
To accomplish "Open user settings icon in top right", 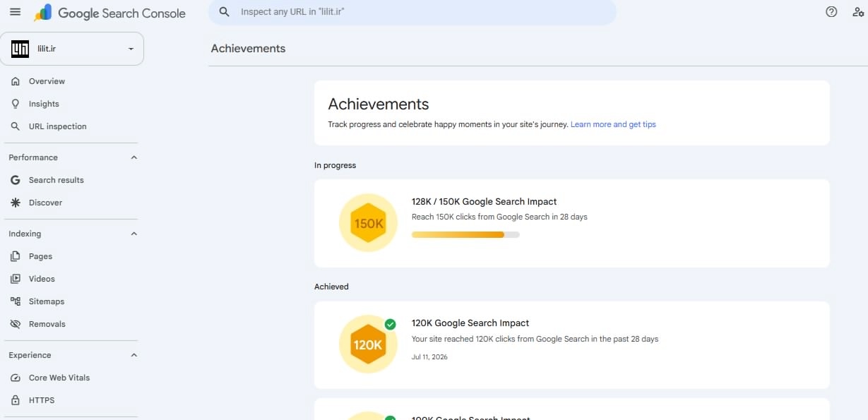I will tap(858, 12).
